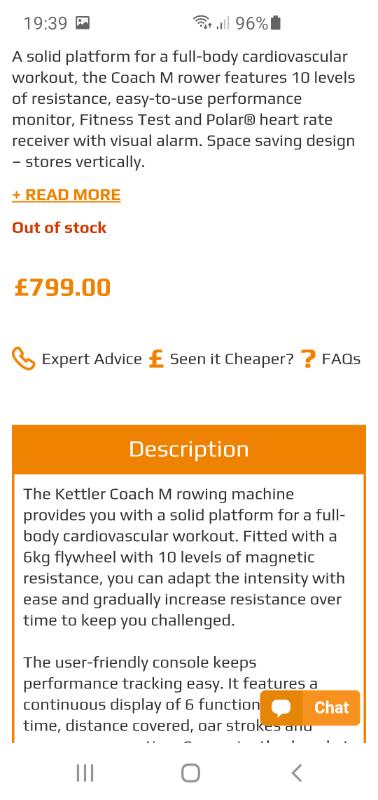
Task: Tap the picture notification icon in status bar
Action: click(82, 23)
